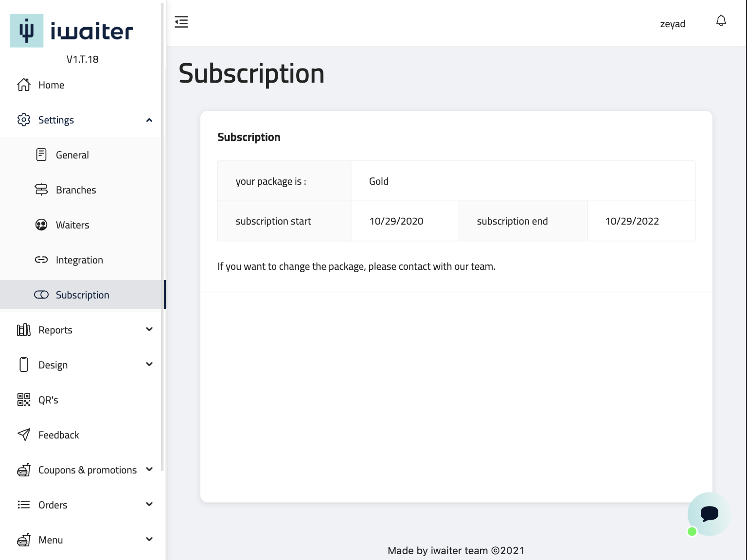
Task: Select Subscription in the sidebar
Action: coord(82,295)
